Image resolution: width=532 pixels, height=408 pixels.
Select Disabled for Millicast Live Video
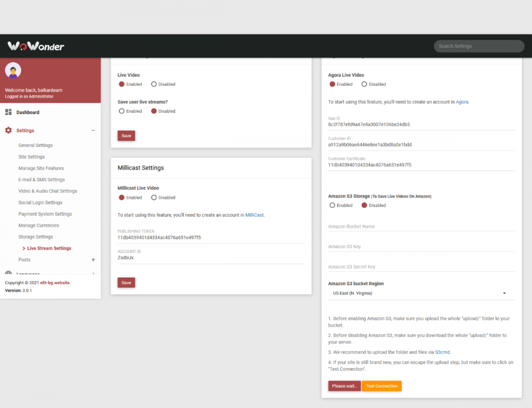coord(154,198)
